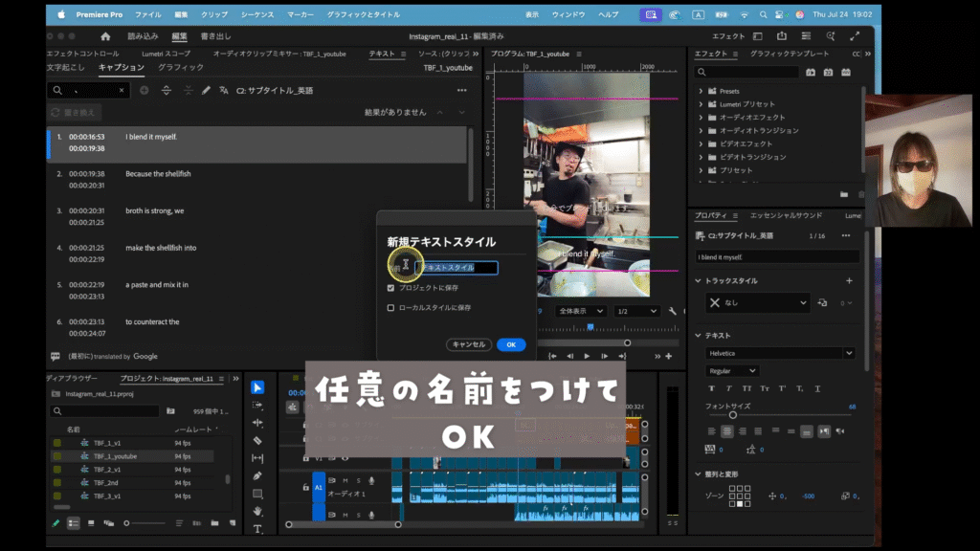Select the Pen tool in timeline toolbox
The image size is (980, 551).
[256, 476]
